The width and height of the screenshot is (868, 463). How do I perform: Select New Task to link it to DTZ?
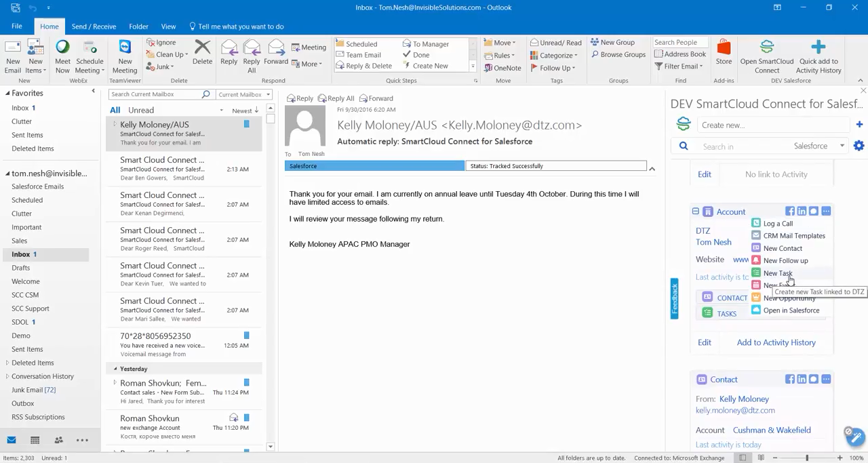(778, 273)
